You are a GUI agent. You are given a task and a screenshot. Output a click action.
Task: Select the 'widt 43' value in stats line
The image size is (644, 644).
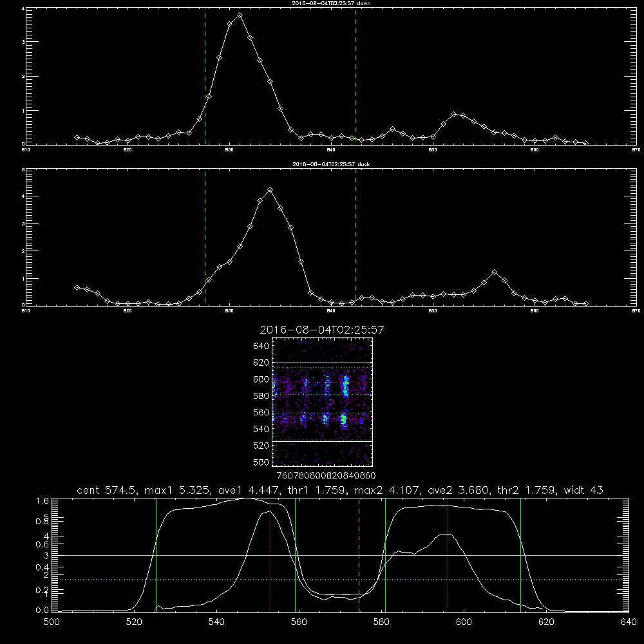click(x=583, y=490)
